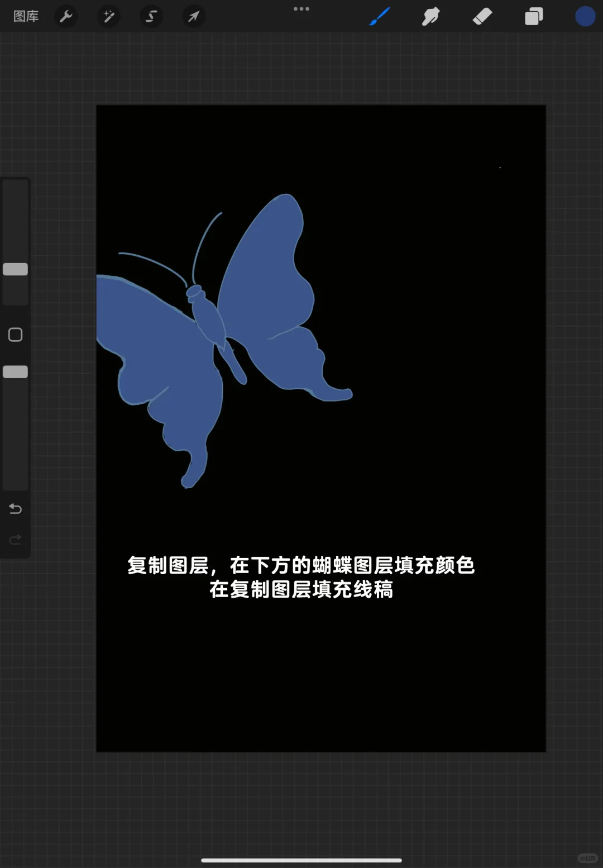Select the Paint brush tool

coord(379,16)
